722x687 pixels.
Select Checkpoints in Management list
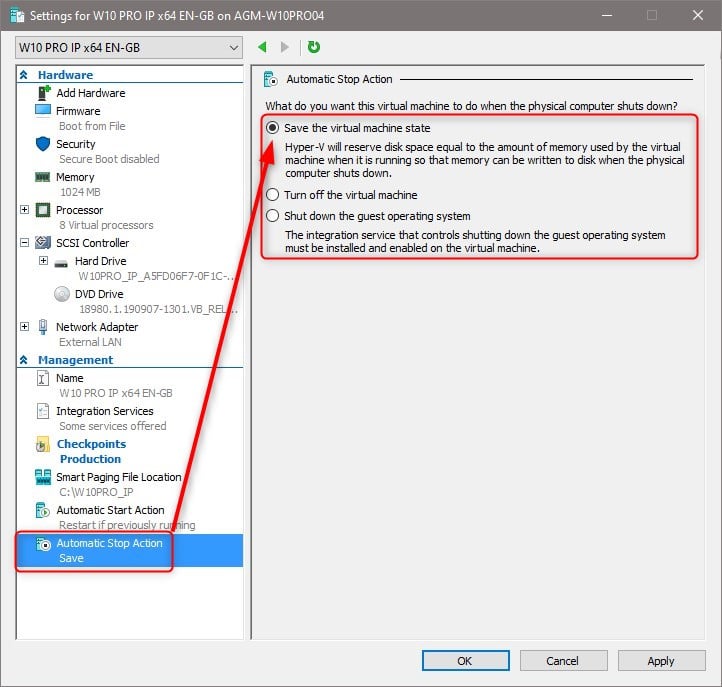pos(91,444)
